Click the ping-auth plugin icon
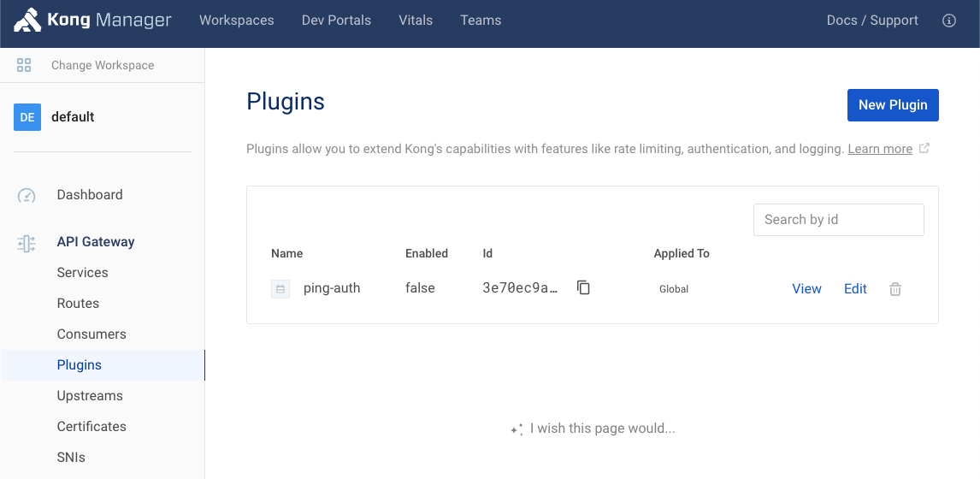This screenshot has height=479, width=980. 280,289
